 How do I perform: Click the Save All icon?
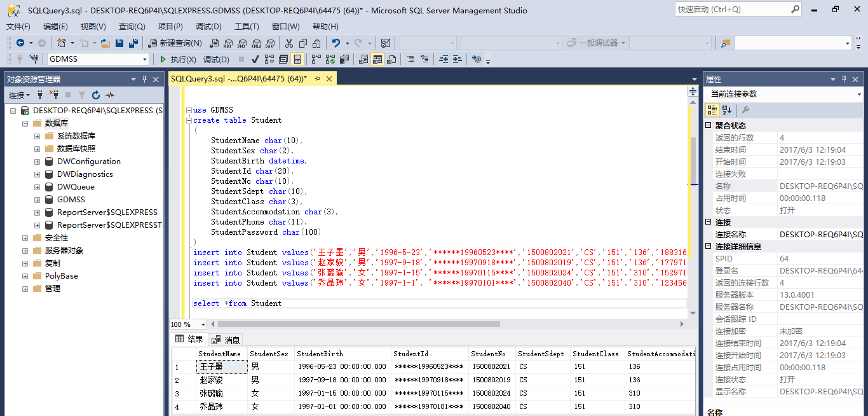(x=133, y=43)
